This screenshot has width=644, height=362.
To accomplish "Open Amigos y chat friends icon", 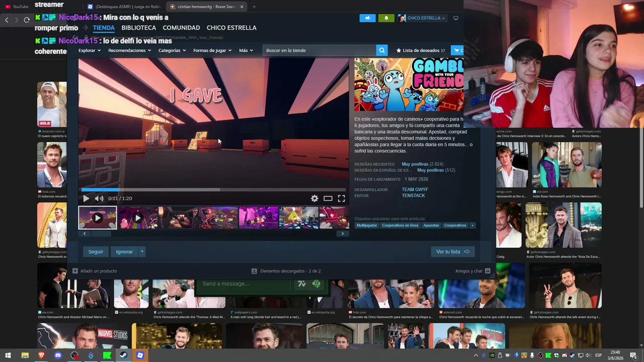I will [488, 271].
